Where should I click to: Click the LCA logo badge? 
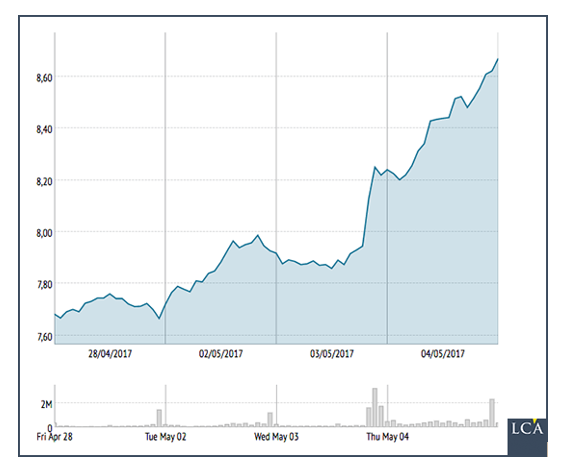click(x=527, y=437)
